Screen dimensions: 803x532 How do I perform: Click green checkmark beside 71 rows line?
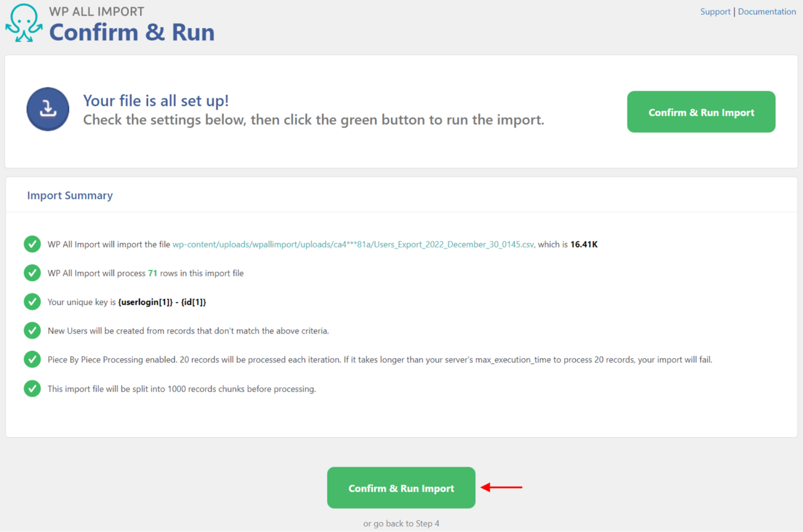[32, 273]
